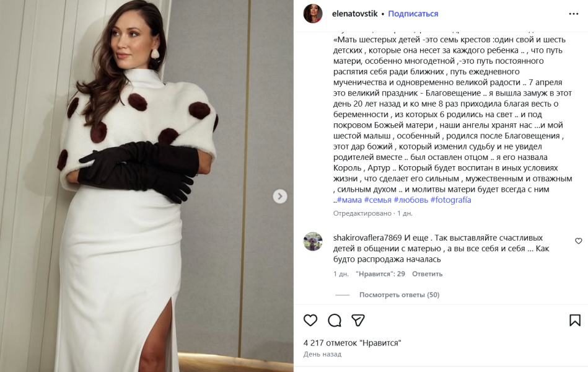Open the #любовь hashtag
Screen dimensions: 588x372
411,200
